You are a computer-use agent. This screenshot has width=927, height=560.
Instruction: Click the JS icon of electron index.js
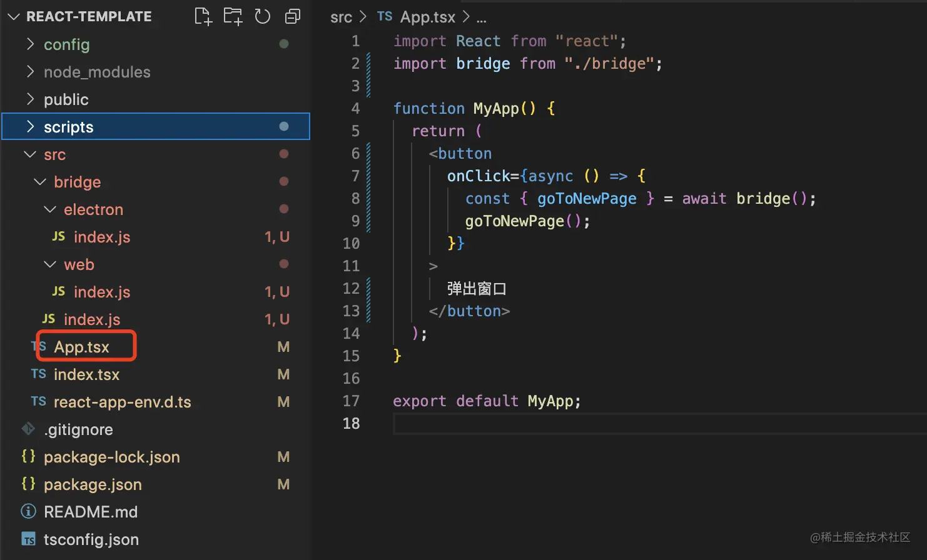[59, 236]
